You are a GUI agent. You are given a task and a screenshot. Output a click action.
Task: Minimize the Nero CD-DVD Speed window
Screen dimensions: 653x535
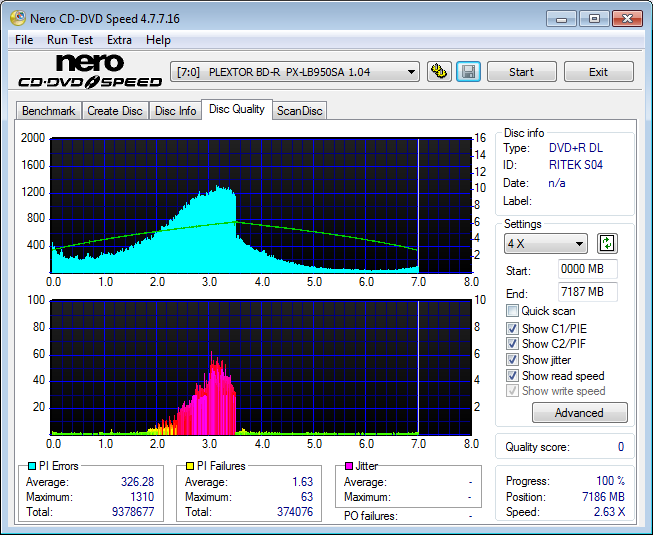pos(561,19)
